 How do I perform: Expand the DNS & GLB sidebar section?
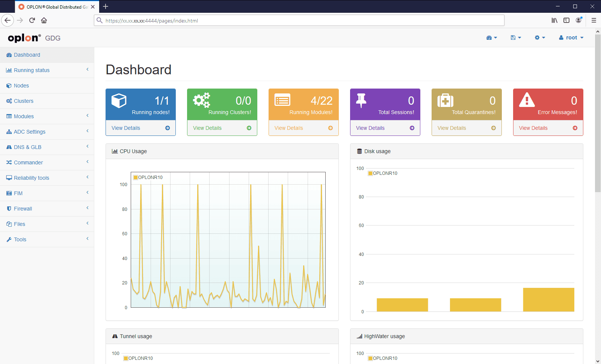[47, 147]
